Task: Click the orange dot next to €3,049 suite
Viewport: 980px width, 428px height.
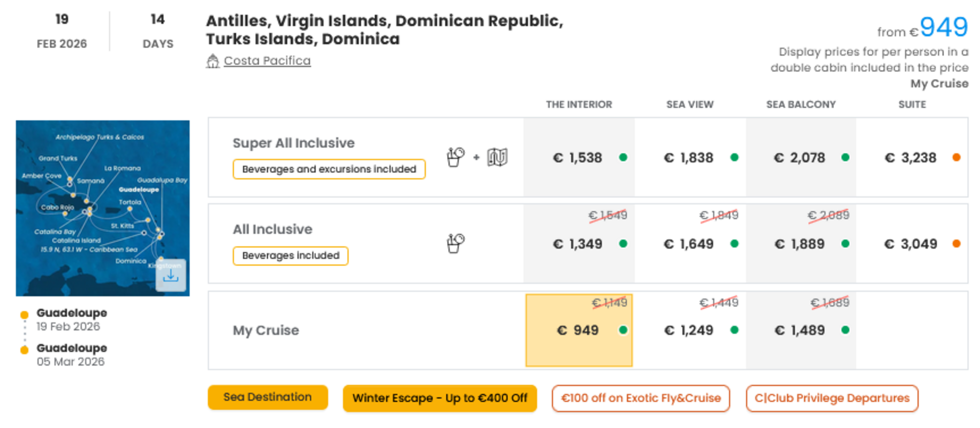Action: click(x=956, y=243)
